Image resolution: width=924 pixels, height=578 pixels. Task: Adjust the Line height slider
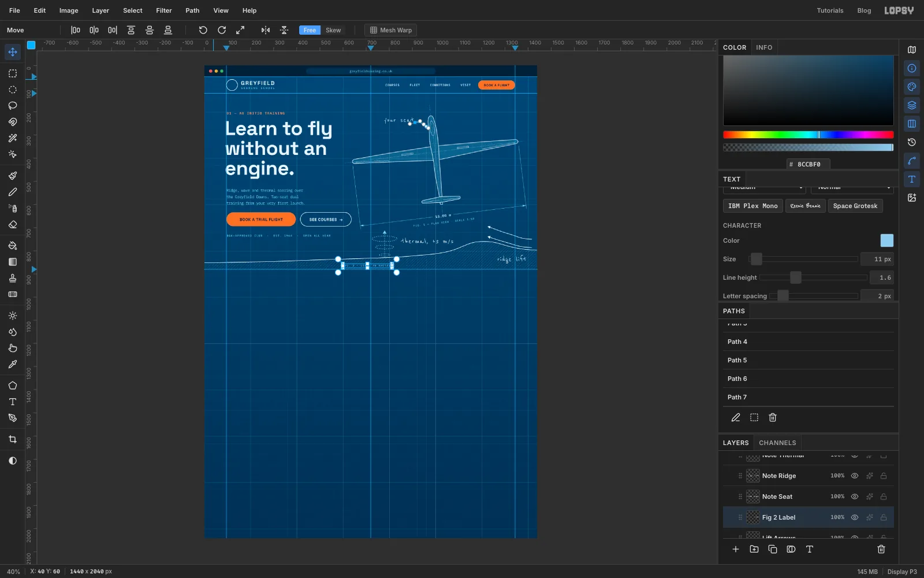click(813, 277)
